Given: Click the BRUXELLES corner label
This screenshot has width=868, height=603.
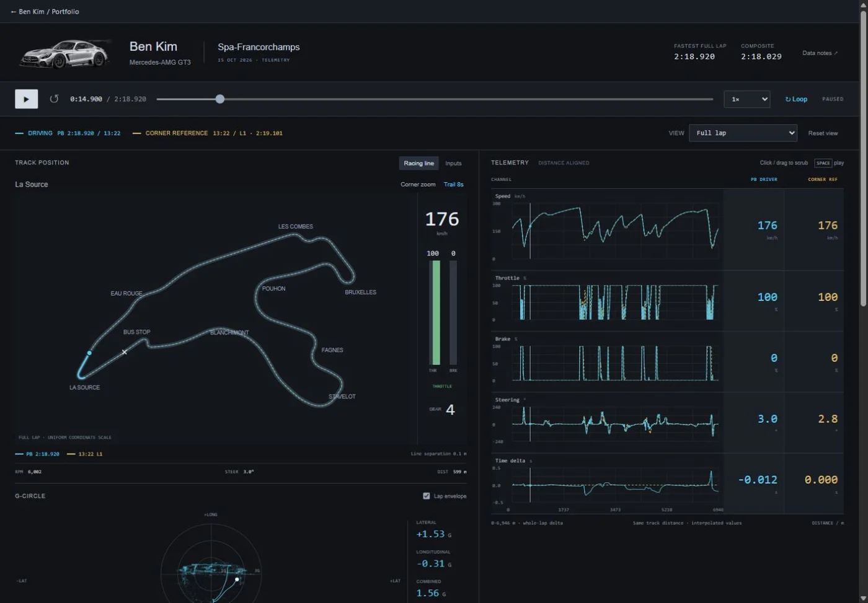Looking at the screenshot, I should coord(361,293).
